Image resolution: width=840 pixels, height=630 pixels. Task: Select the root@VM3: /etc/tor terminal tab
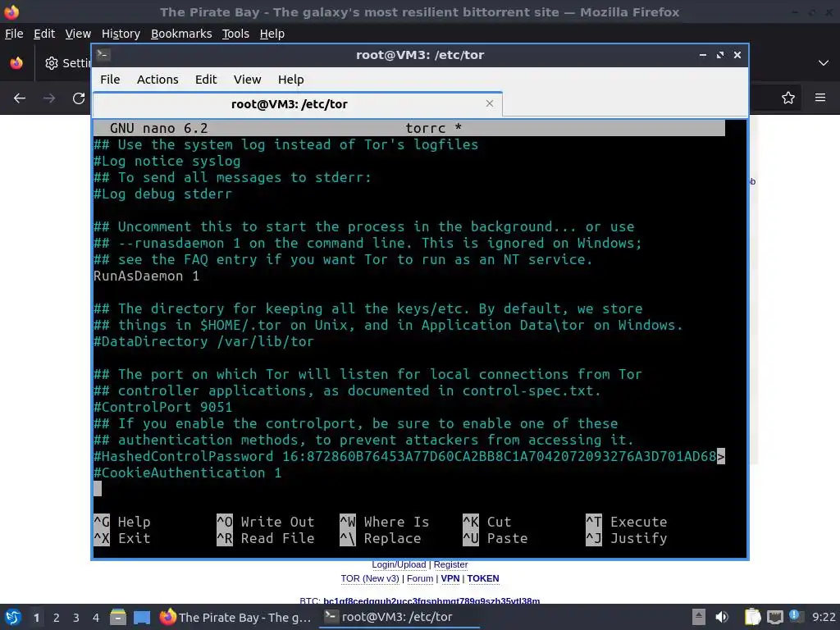click(297, 104)
